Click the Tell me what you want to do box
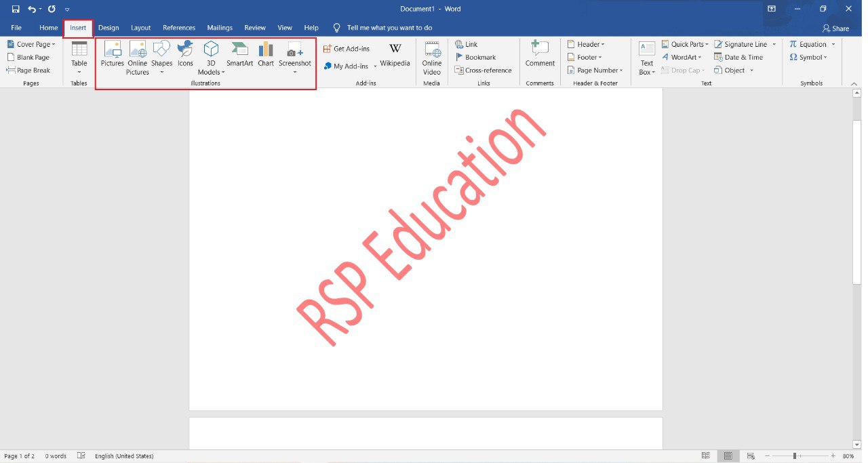868x463 pixels. [382, 28]
